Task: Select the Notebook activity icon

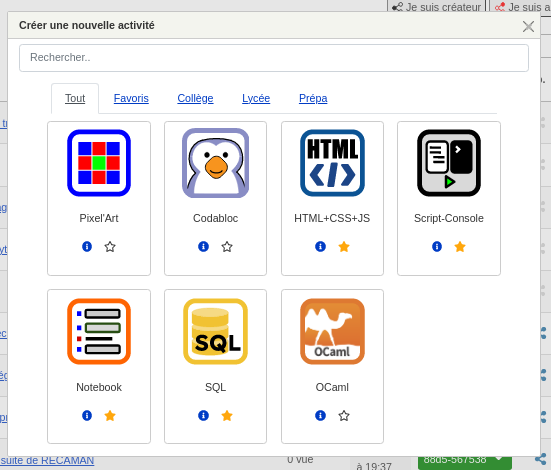Action: pyautogui.click(x=99, y=331)
